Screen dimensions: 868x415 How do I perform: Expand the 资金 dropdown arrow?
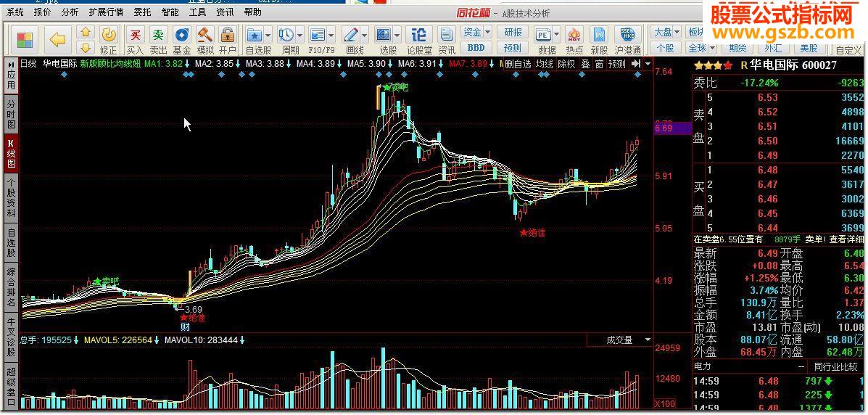pyautogui.click(x=487, y=32)
